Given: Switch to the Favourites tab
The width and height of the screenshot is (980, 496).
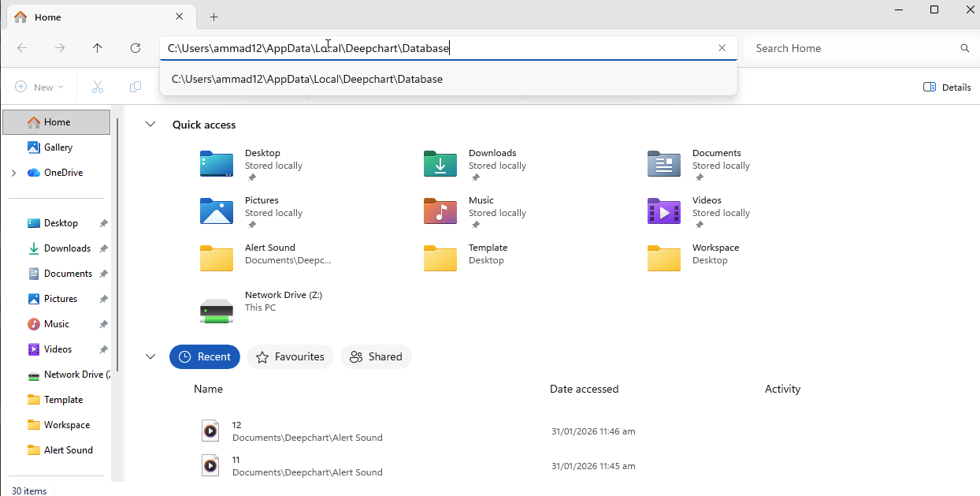Looking at the screenshot, I should tap(290, 356).
